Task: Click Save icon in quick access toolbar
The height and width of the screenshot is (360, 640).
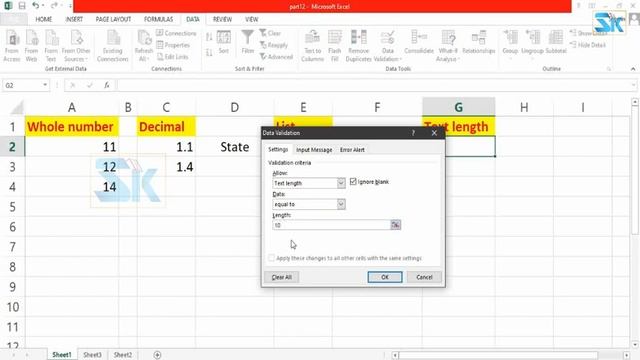Action: 22,6
